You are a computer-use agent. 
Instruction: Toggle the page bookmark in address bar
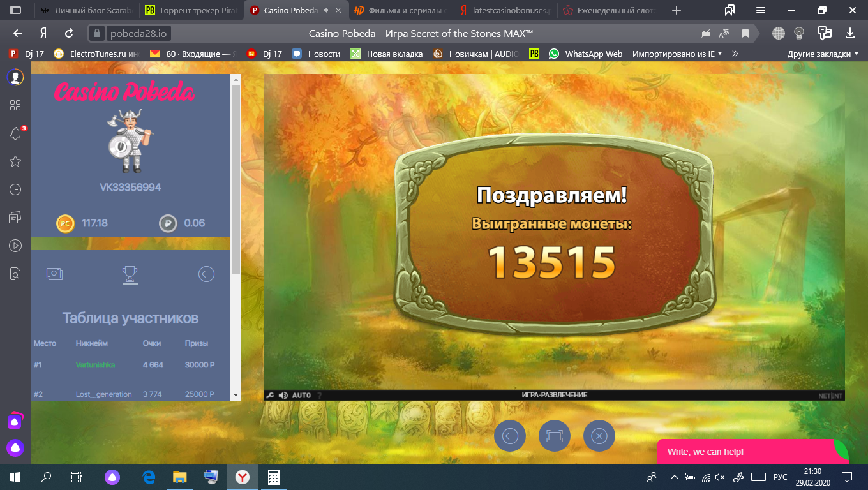click(x=745, y=33)
